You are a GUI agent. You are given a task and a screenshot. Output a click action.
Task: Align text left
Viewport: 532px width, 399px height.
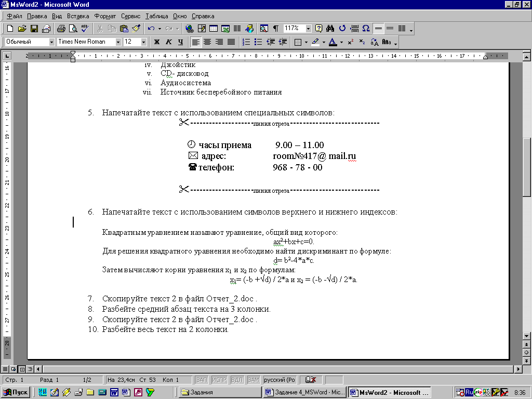[195, 42]
